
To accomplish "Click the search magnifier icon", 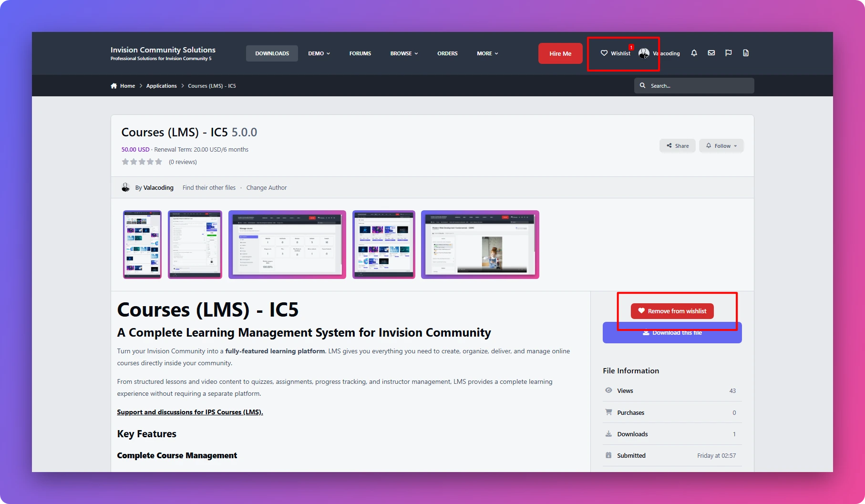I will point(642,85).
